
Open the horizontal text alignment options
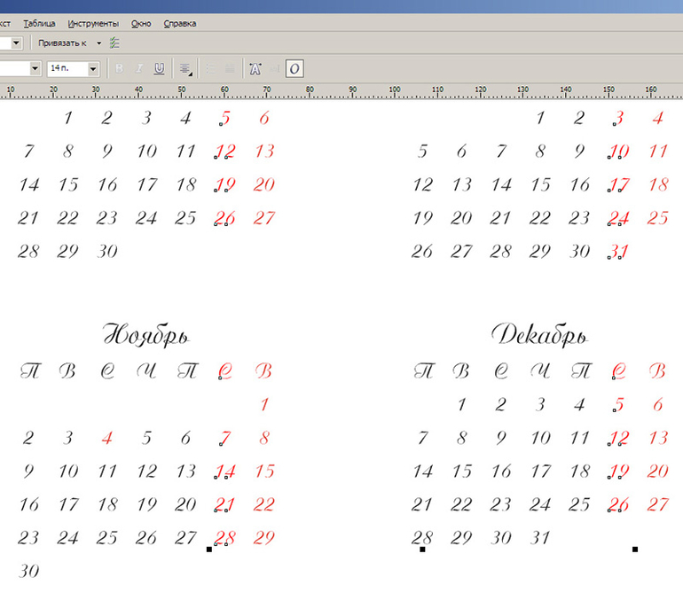click(184, 68)
